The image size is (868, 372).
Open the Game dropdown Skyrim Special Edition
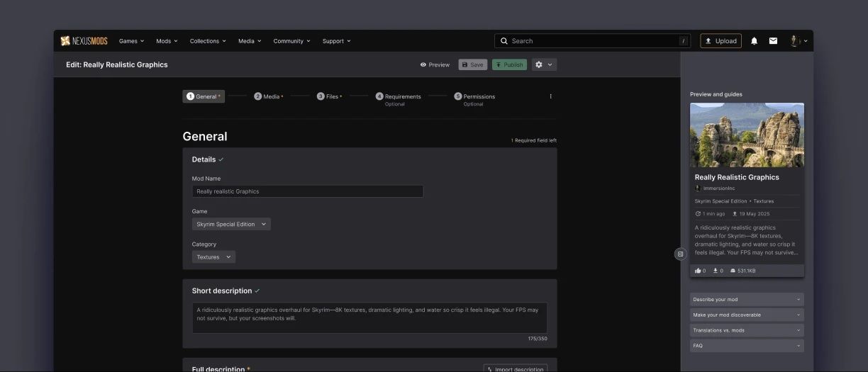coord(231,225)
